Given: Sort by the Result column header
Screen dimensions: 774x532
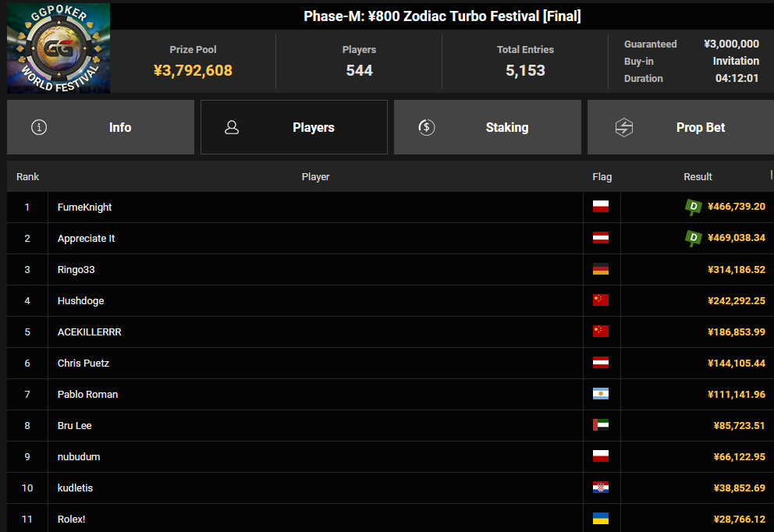Looking at the screenshot, I should pos(698,176).
